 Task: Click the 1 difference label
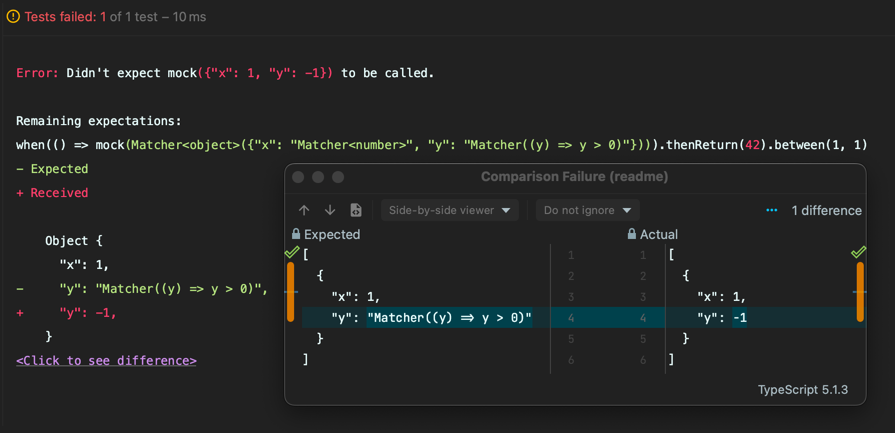click(x=827, y=211)
